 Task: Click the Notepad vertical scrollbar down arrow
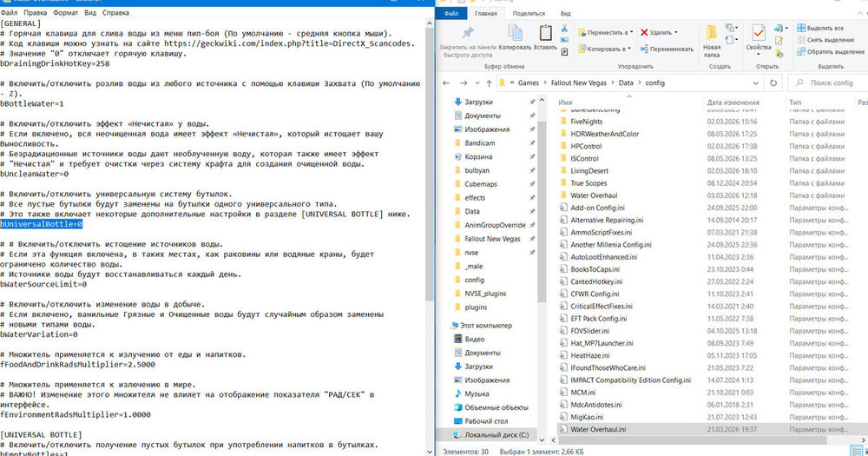[430, 451]
